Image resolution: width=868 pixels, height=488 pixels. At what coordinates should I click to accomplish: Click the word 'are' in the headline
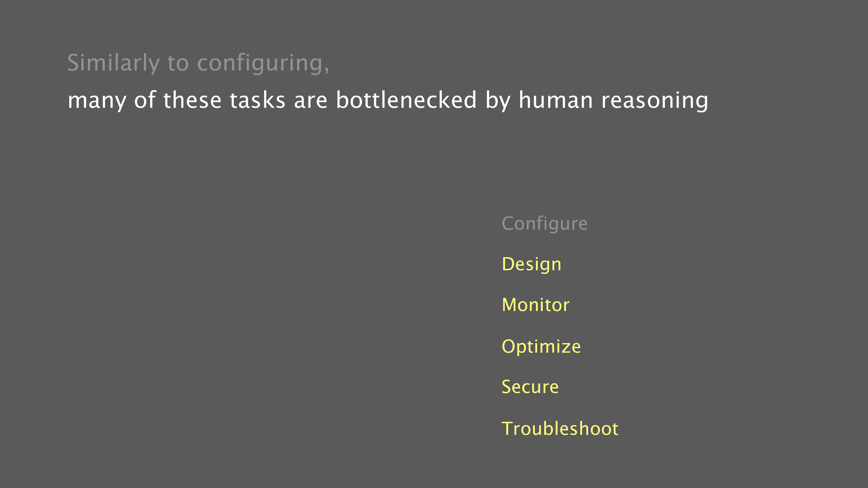point(310,101)
